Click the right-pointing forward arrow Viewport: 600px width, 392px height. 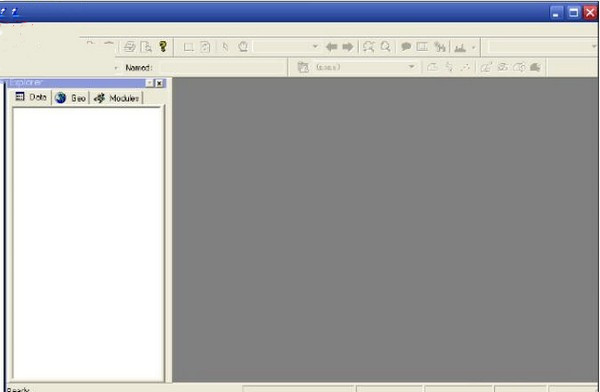pos(347,47)
